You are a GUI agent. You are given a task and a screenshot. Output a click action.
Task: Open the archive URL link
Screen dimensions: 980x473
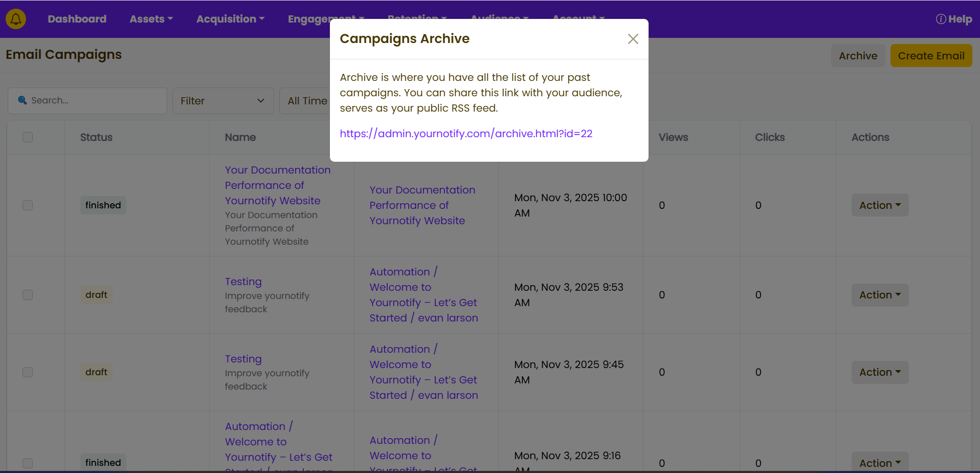point(465,134)
